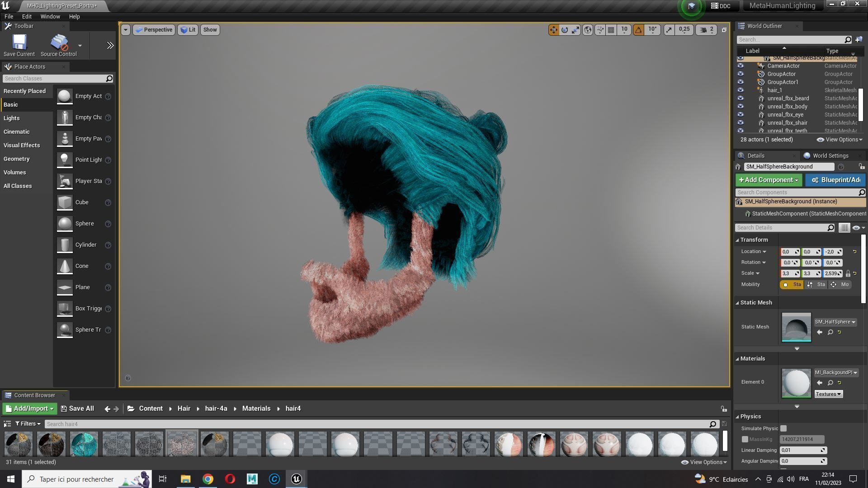
Task: Open the Perspective viewport type dropdown
Action: point(154,30)
